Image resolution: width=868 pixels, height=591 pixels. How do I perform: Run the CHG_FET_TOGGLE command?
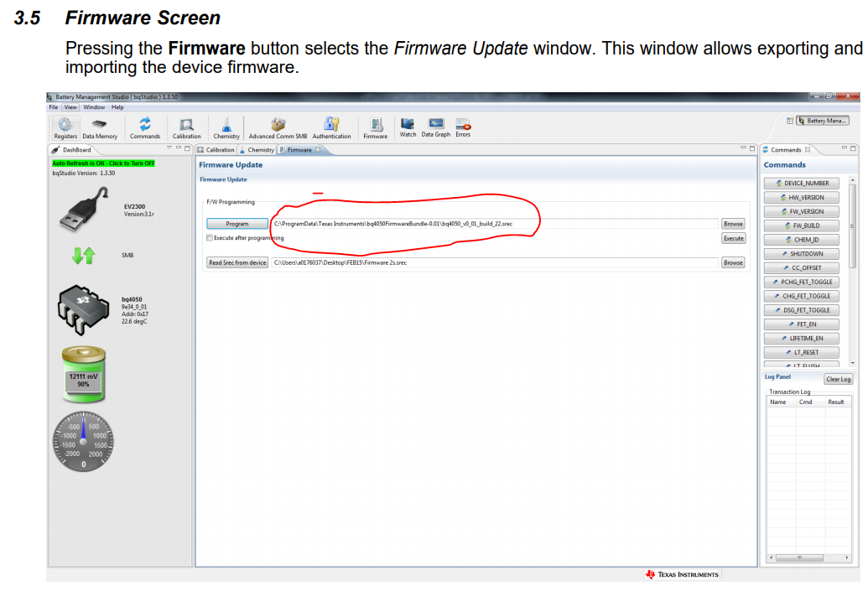point(802,296)
